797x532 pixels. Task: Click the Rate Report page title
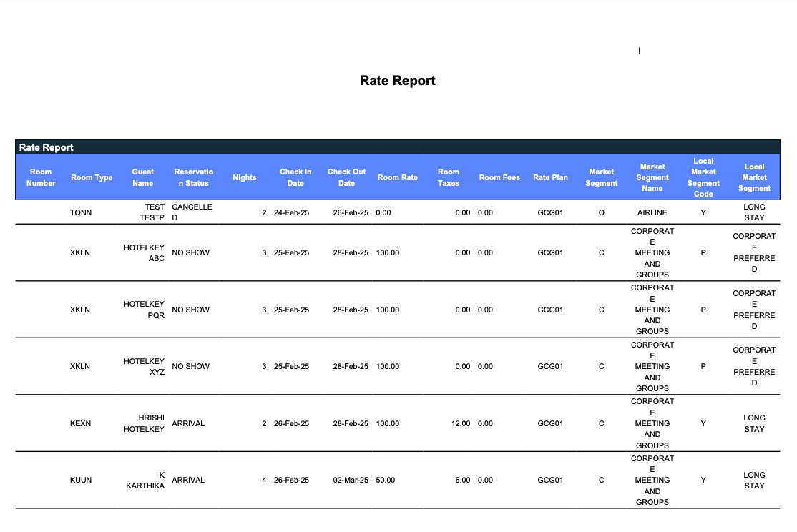(x=397, y=81)
